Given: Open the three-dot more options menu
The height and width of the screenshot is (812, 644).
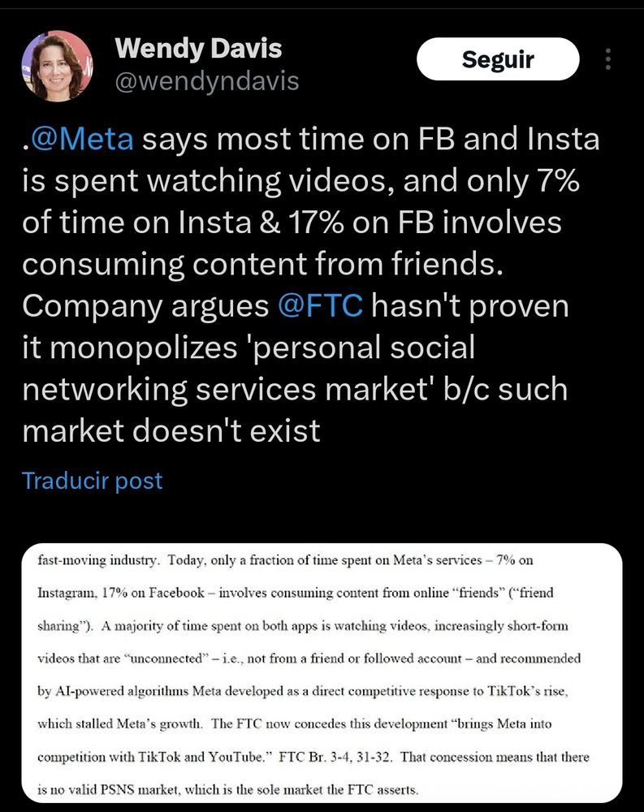Looking at the screenshot, I should click(608, 59).
